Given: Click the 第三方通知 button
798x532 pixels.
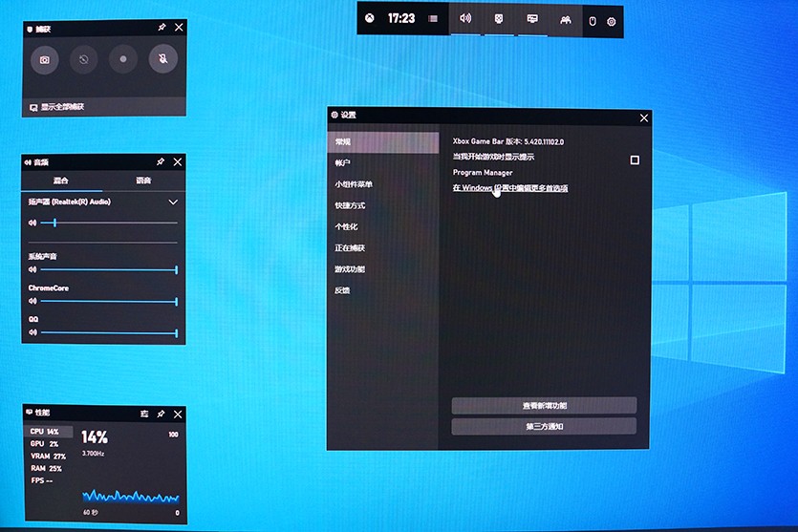Looking at the screenshot, I should pos(544,426).
